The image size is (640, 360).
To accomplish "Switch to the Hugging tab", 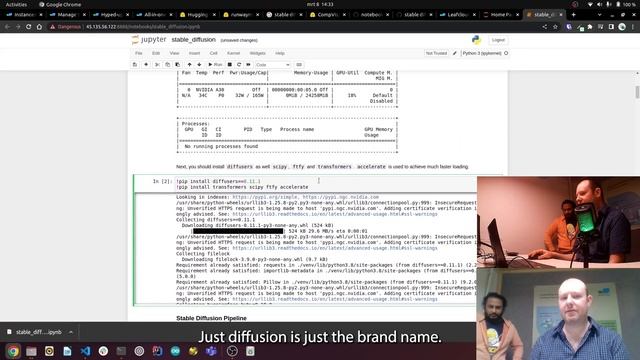I will pyautogui.click(x=198, y=15).
